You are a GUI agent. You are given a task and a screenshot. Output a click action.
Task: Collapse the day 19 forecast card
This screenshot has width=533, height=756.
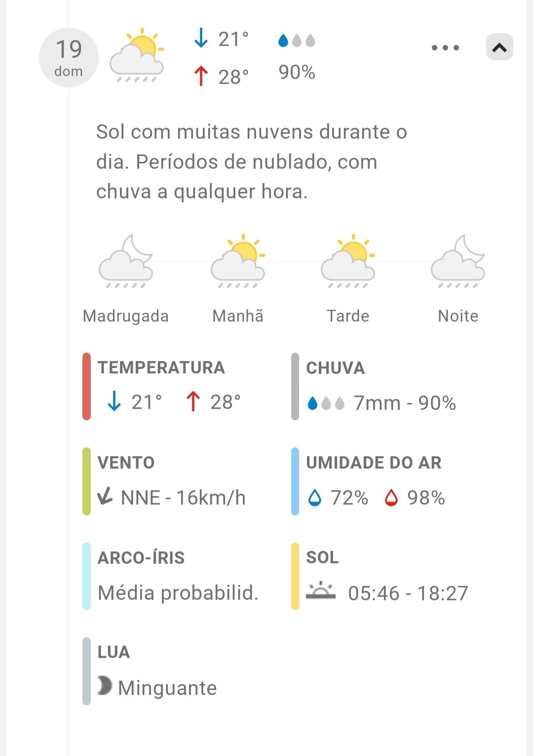(x=499, y=47)
